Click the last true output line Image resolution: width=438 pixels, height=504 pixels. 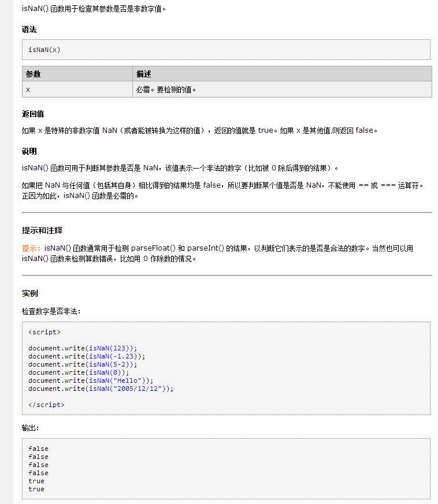click(x=36, y=489)
